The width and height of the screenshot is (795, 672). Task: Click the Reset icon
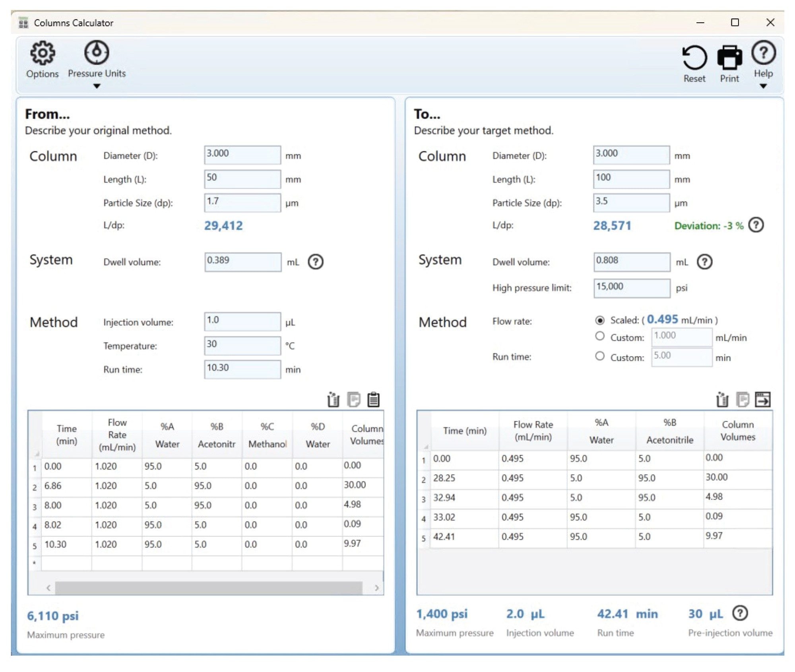point(694,58)
